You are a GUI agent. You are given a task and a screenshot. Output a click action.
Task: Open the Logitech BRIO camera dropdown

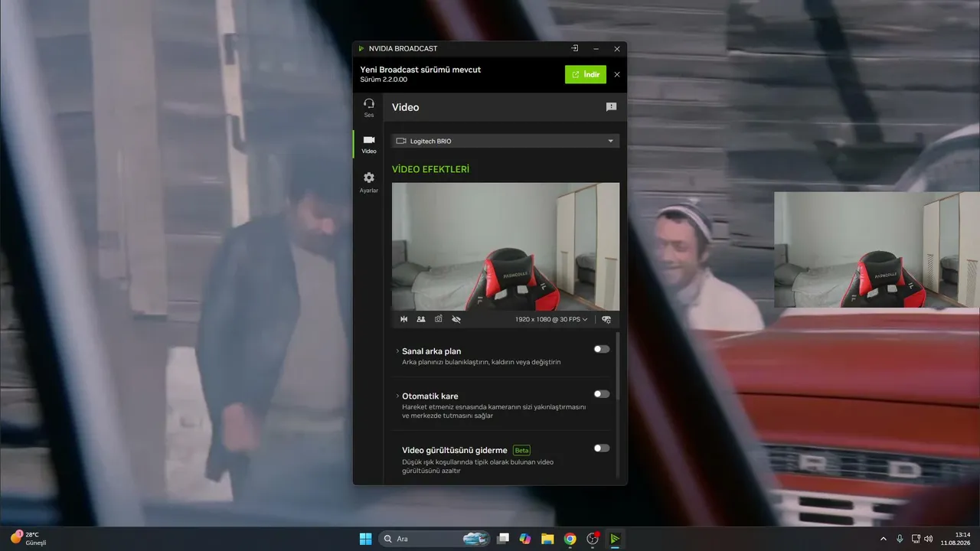(x=505, y=141)
